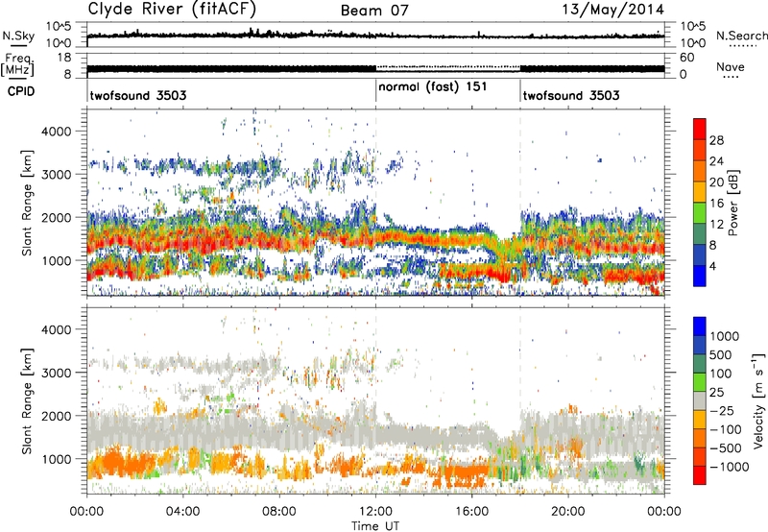Click the '20:00' time tick label
Screen dimensions: 768x532
568,512
